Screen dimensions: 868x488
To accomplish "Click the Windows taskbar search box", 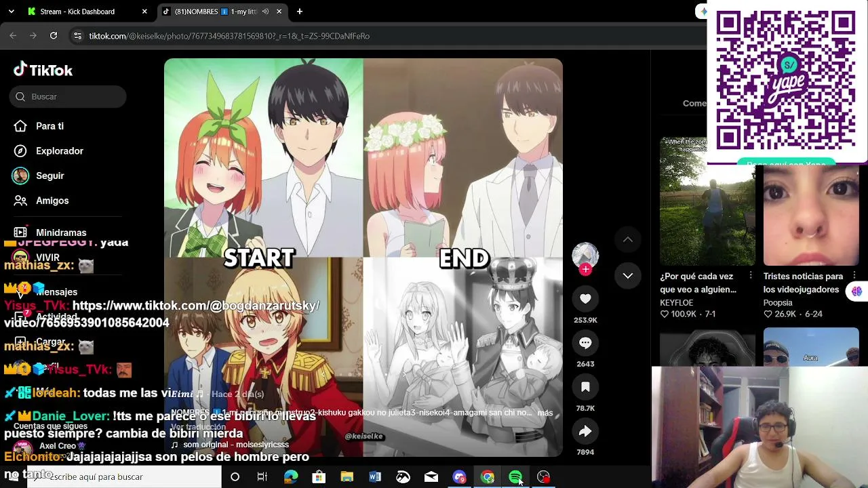I will click(124, 477).
